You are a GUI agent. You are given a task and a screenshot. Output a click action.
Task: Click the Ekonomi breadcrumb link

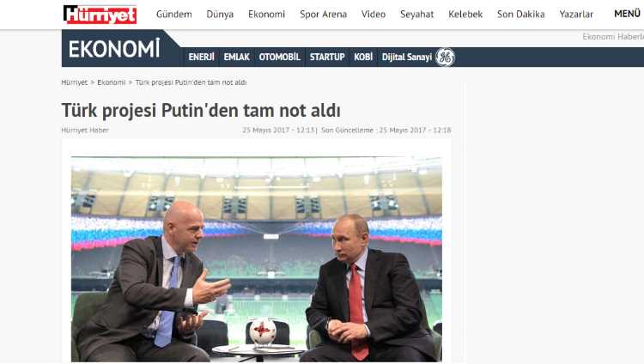pyautogui.click(x=112, y=82)
